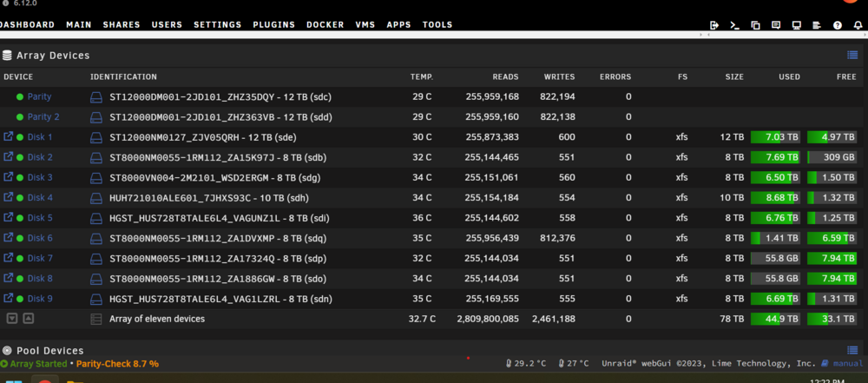Click drive icon of Disk 4 HUH721010ALE601
The image size is (868, 383).
point(96,198)
